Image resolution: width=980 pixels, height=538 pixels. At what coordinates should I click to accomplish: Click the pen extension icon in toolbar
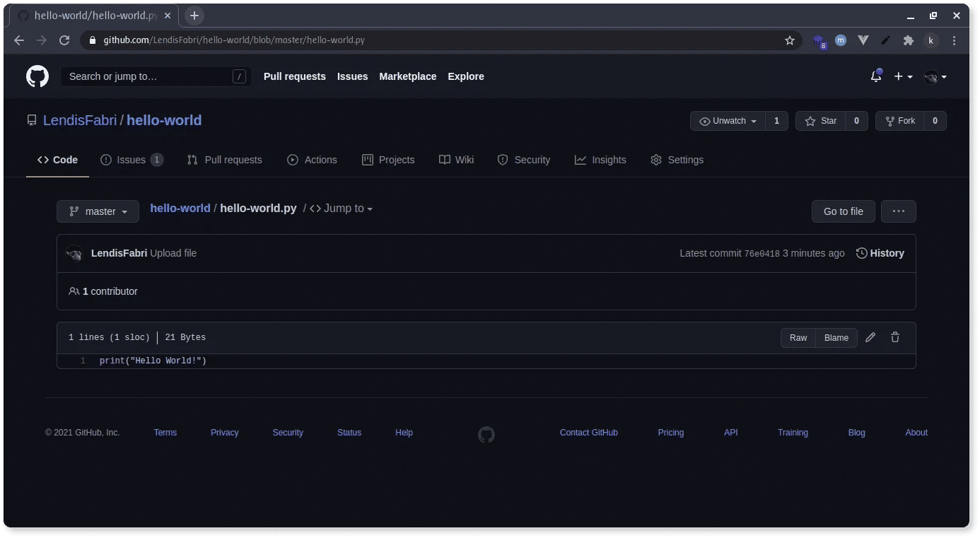pyautogui.click(x=885, y=40)
